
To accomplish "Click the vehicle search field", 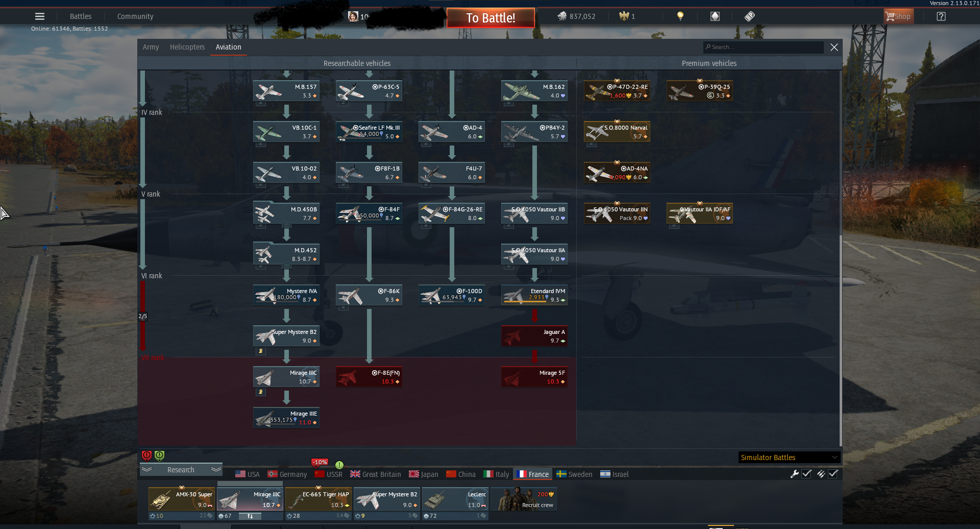I will [763, 47].
